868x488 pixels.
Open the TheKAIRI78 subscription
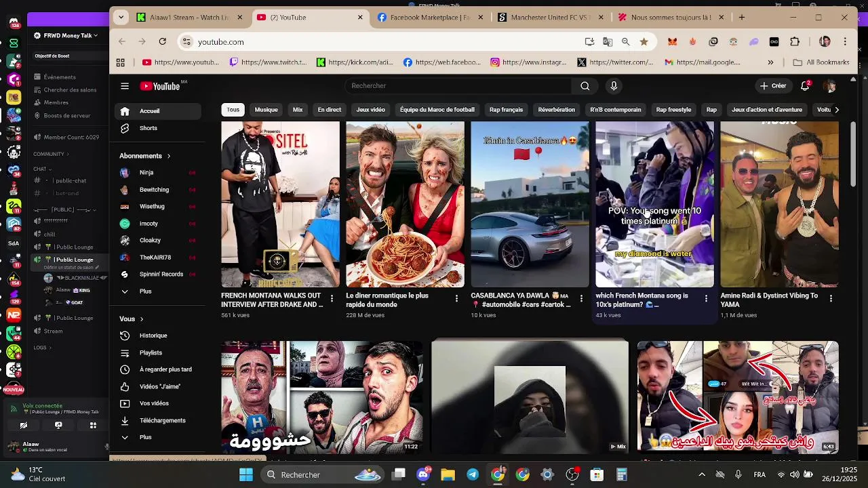point(155,258)
